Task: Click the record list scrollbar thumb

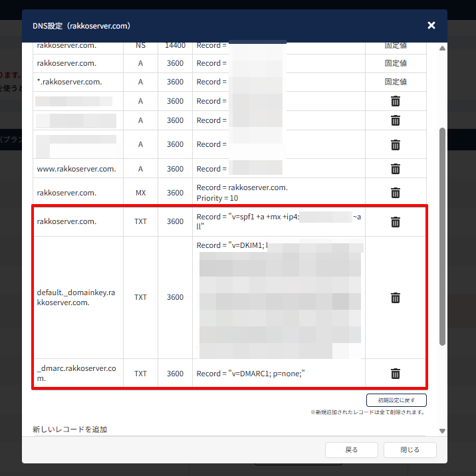Action: (x=443, y=236)
